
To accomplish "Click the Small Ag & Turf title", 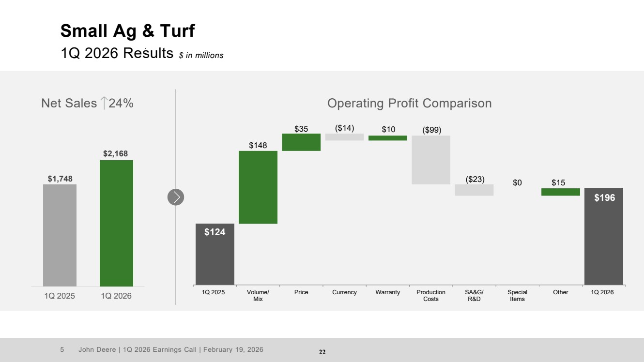I will [x=127, y=31].
